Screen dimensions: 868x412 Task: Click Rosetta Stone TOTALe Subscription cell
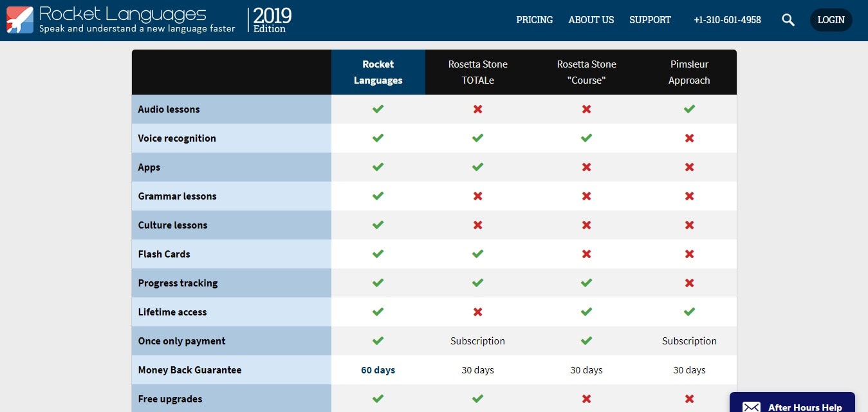click(x=477, y=341)
